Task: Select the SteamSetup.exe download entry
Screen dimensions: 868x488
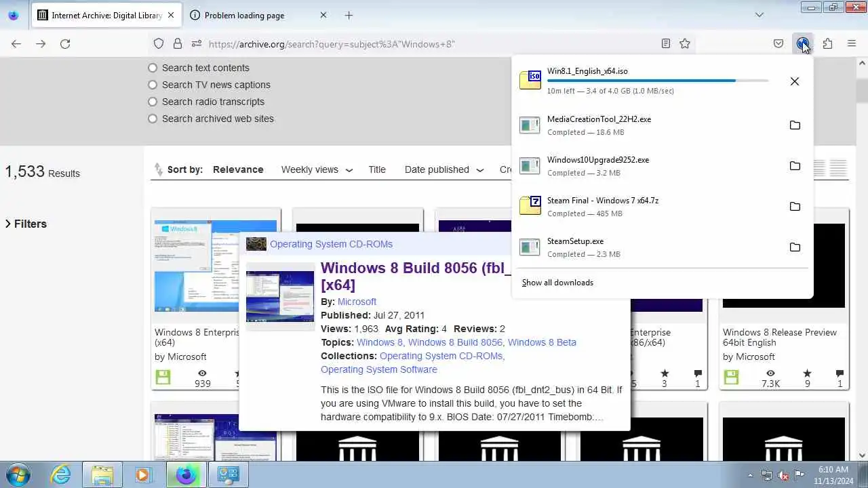Action: [662, 247]
